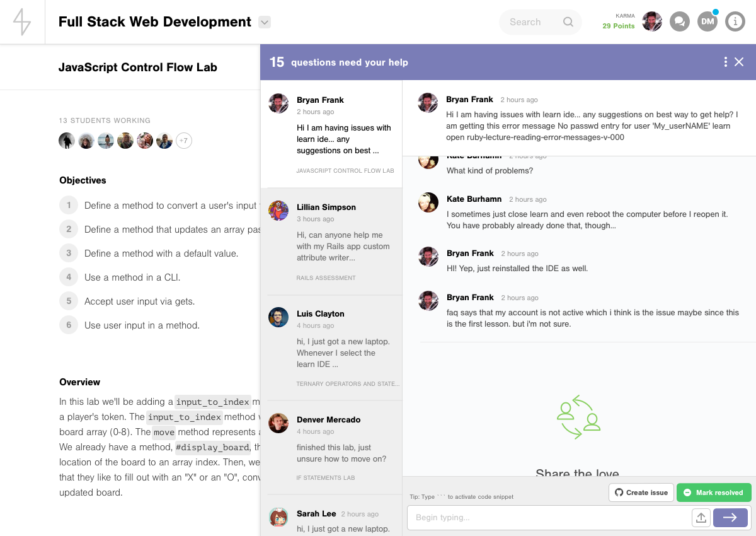The height and width of the screenshot is (536, 756).
Task: Open the three-dot menu in questions panel
Action: tap(726, 62)
